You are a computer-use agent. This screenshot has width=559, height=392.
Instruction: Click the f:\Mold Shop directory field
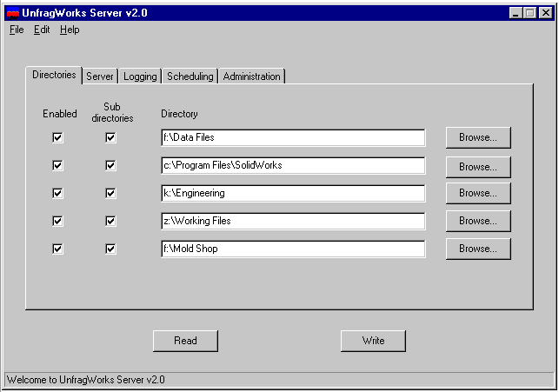tap(293, 249)
